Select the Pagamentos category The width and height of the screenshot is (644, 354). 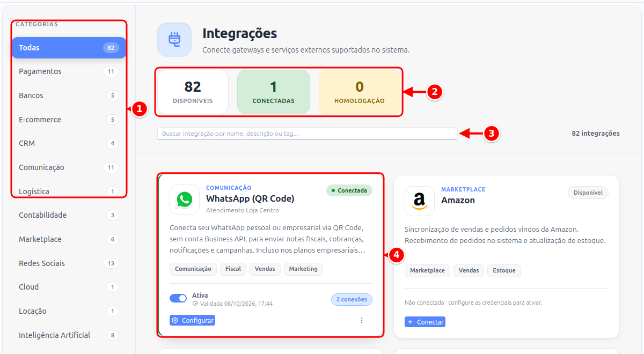(69, 71)
